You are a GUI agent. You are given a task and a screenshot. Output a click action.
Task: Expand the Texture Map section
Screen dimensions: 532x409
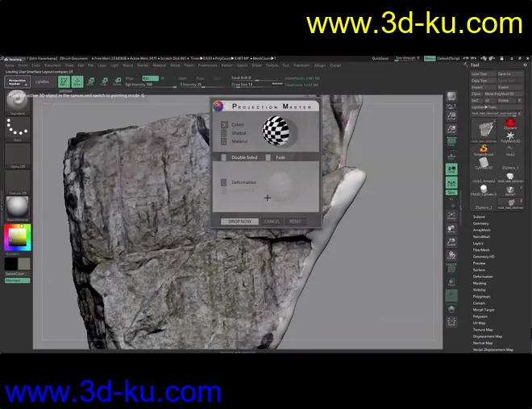tap(483, 330)
